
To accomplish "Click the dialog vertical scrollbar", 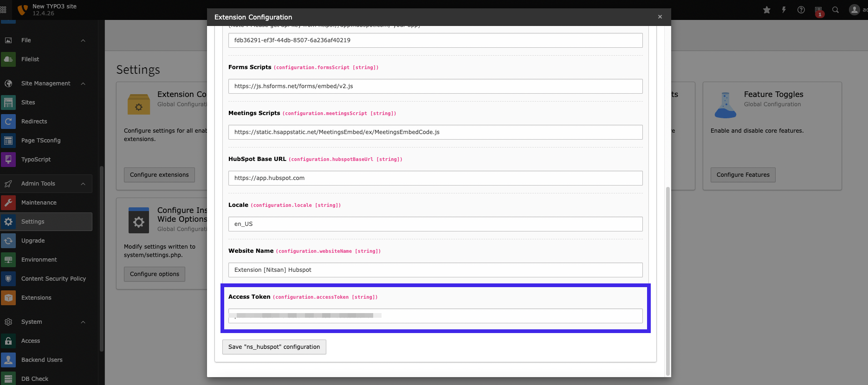I will tap(668, 281).
